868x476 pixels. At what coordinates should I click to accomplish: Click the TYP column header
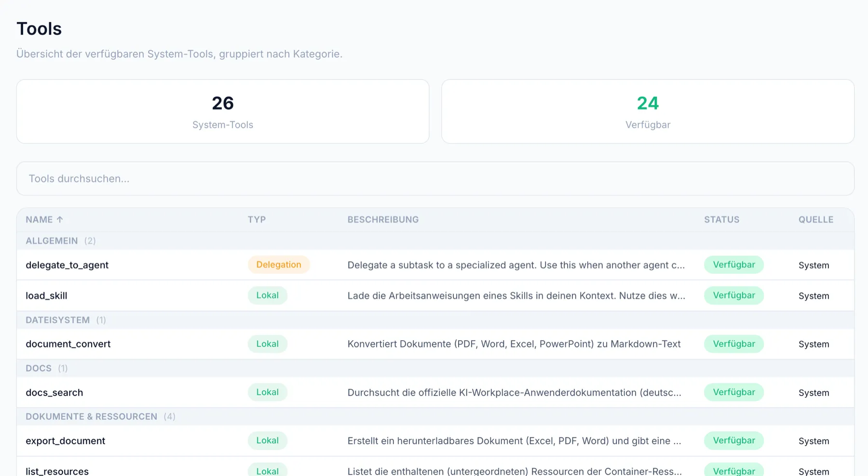[257, 220]
